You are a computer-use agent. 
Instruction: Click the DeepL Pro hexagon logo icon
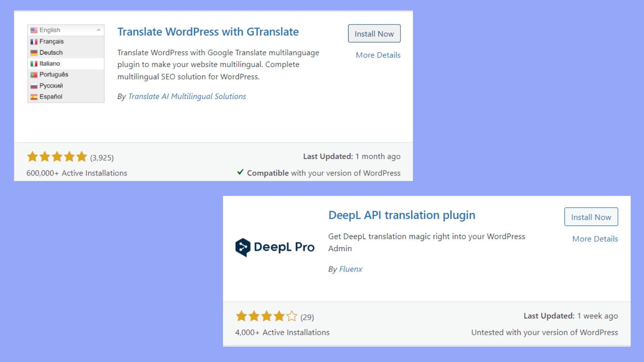[243, 247]
